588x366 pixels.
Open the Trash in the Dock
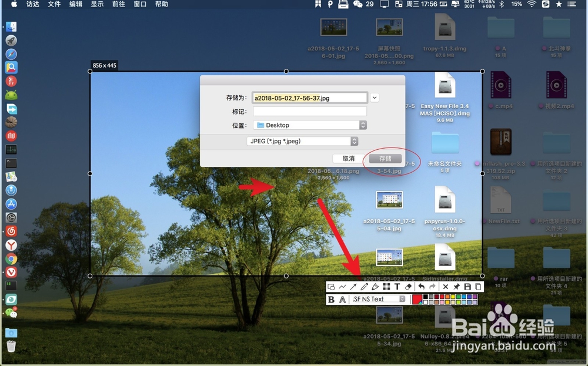pos(11,346)
